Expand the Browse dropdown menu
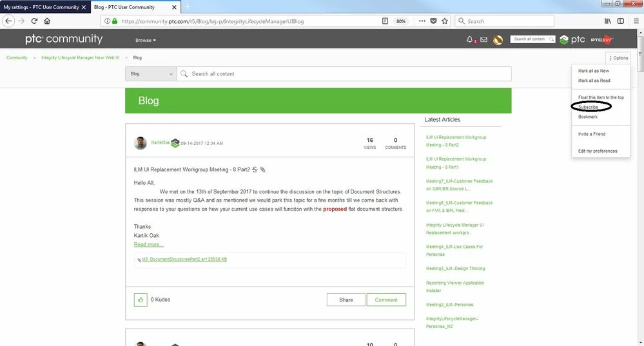This screenshot has width=644, height=346. [x=146, y=40]
